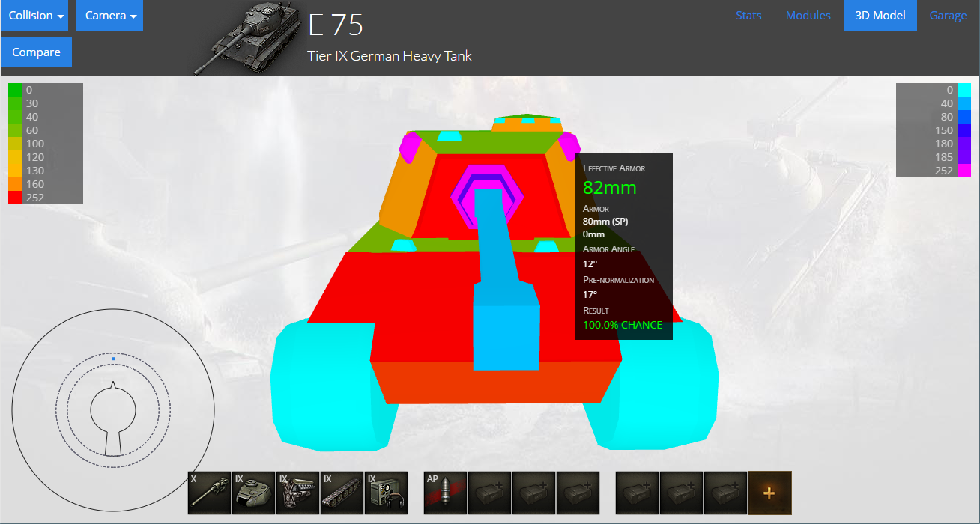Select the tier IX tracks suspension icon
This screenshot has width=980, height=524.
(x=342, y=493)
